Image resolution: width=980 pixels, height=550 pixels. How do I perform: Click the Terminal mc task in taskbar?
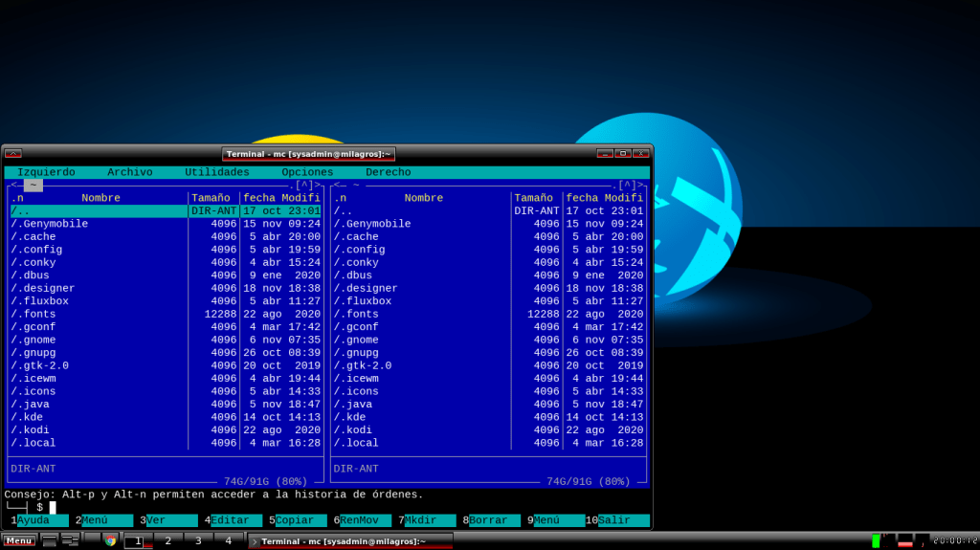click(350, 540)
